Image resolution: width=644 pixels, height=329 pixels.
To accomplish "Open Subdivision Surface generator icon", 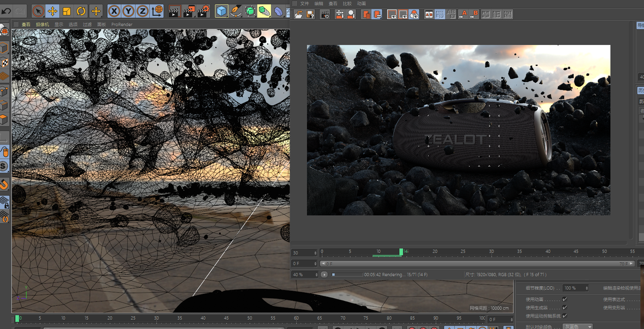I will coord(250,11).
